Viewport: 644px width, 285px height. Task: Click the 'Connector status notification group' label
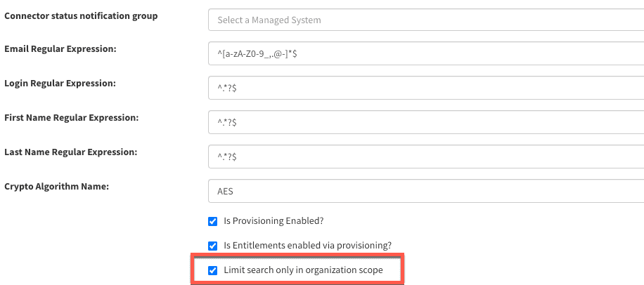(82, 15)
